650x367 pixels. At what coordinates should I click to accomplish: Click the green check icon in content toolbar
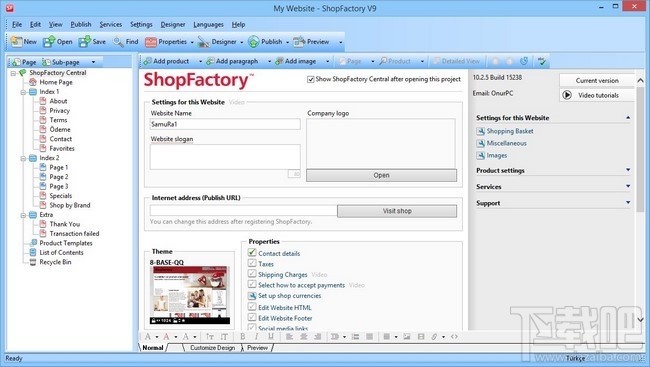click(541, 61)
